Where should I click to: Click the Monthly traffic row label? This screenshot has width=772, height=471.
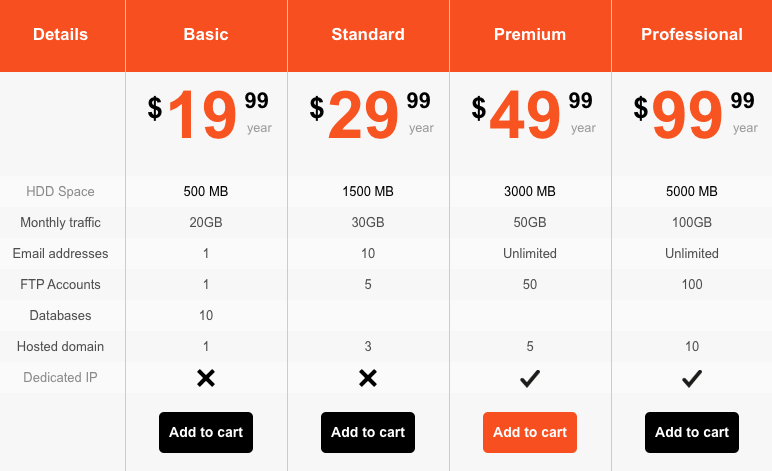click(x=61, y=223)
